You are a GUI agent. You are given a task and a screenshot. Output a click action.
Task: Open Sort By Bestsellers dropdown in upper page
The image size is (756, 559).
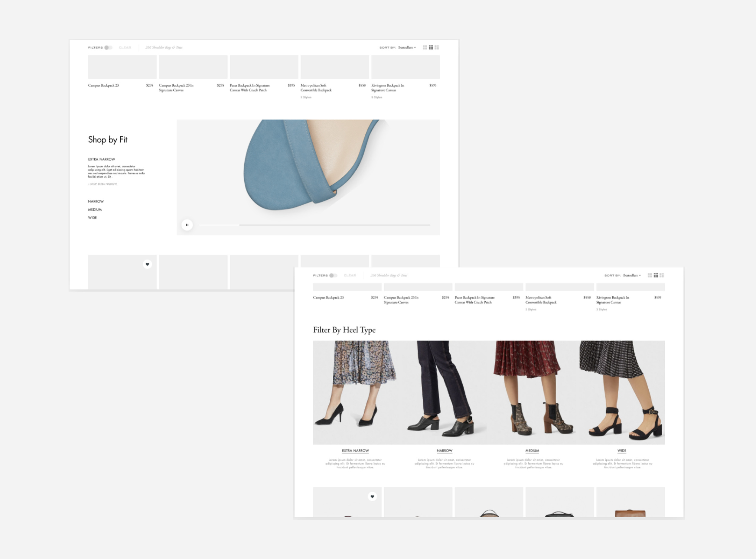click(407, 48)
